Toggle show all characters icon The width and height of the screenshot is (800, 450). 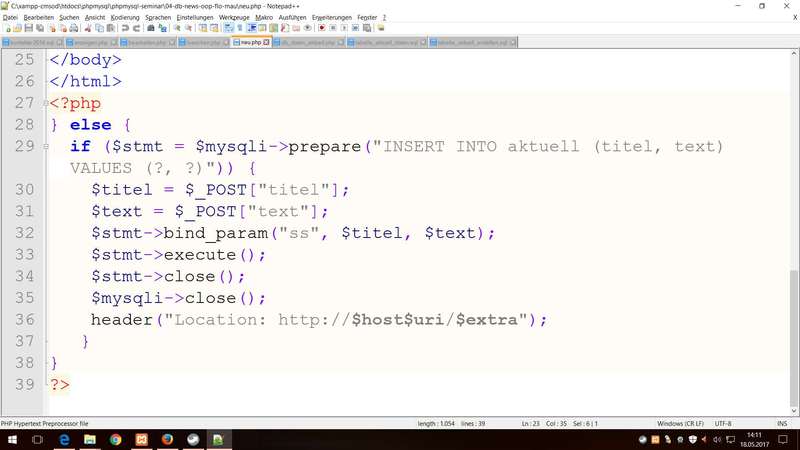click(240, 28)
